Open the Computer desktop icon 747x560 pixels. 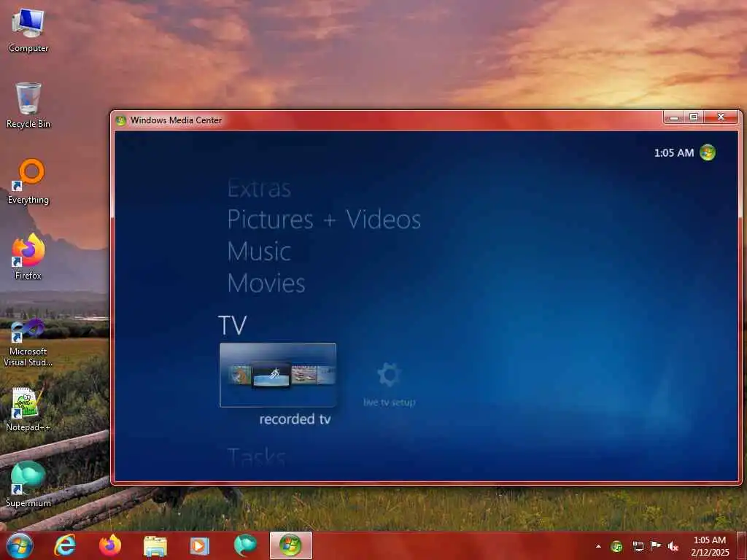click(x=28, y=30)
